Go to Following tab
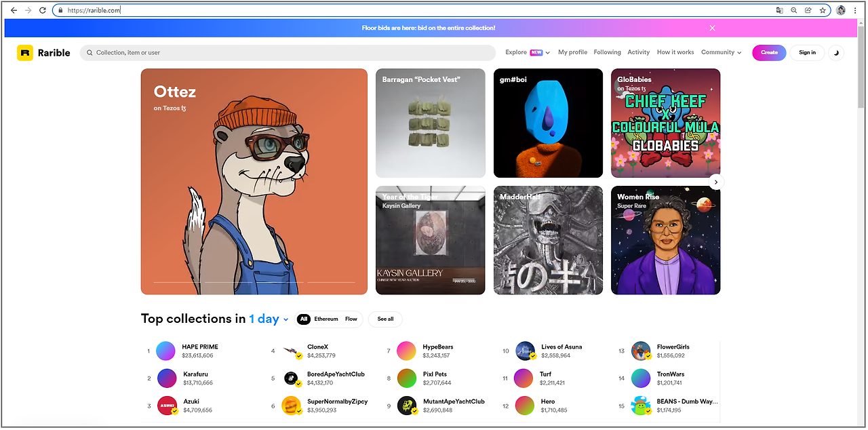The height and width of the screenshot is (430, 868). (607, 52)
